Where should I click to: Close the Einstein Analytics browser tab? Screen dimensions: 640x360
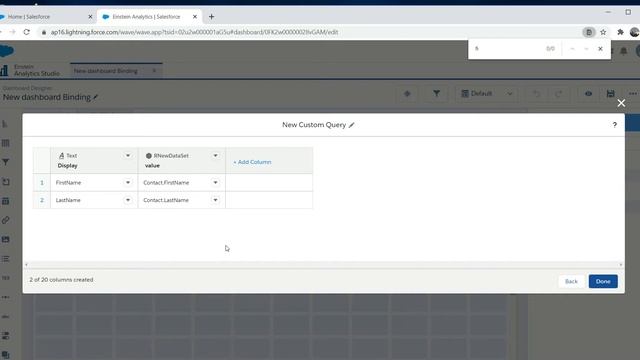coord(195,17)
